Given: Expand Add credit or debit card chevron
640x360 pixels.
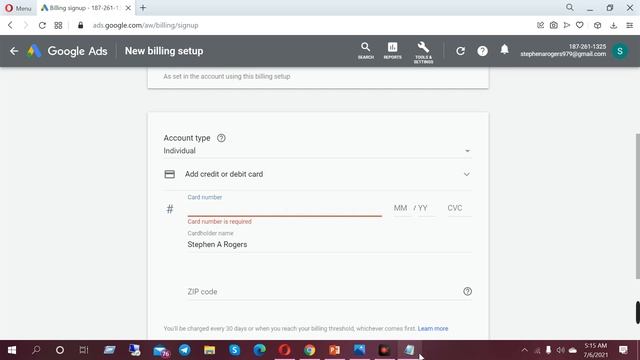Looking at the screenshot, I should (467, 174).
